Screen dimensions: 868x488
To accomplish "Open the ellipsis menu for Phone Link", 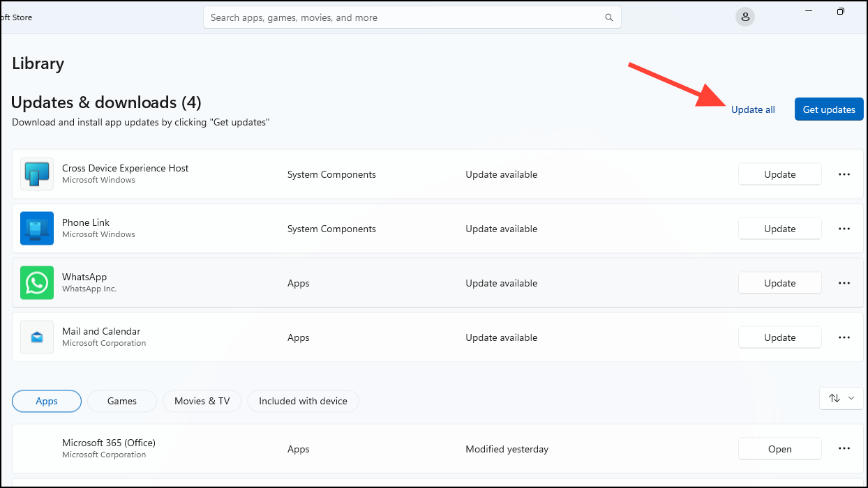I will coord(844,228).
